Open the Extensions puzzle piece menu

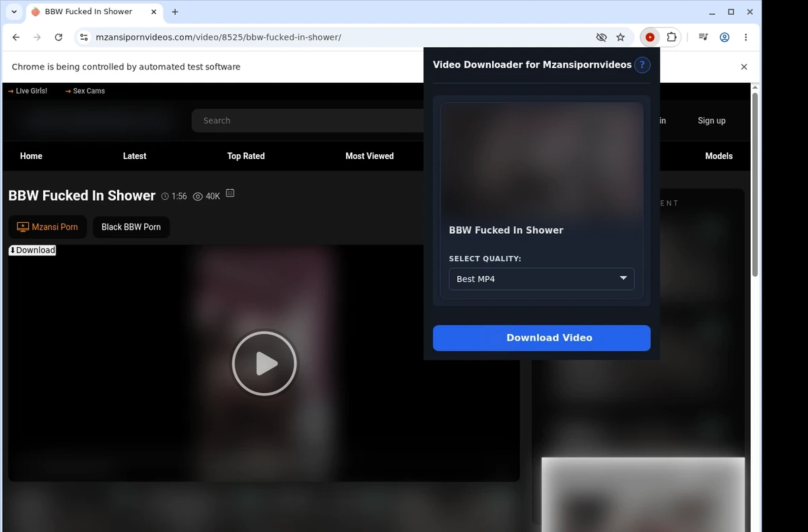pos(671,37)
